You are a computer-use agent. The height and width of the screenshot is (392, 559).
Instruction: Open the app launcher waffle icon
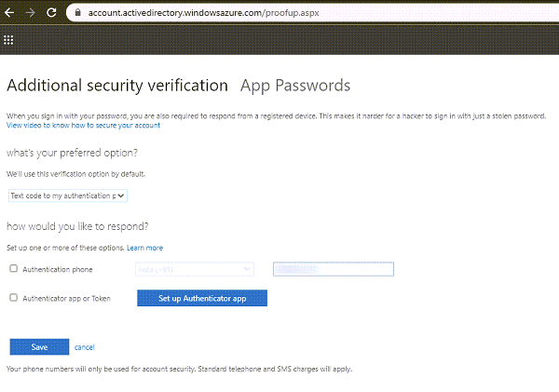[9, 40]
